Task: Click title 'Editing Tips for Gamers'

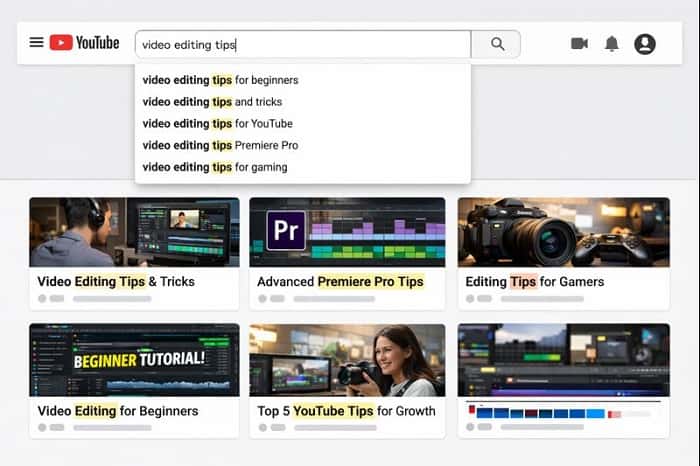Action: click(x=535, y=282)
